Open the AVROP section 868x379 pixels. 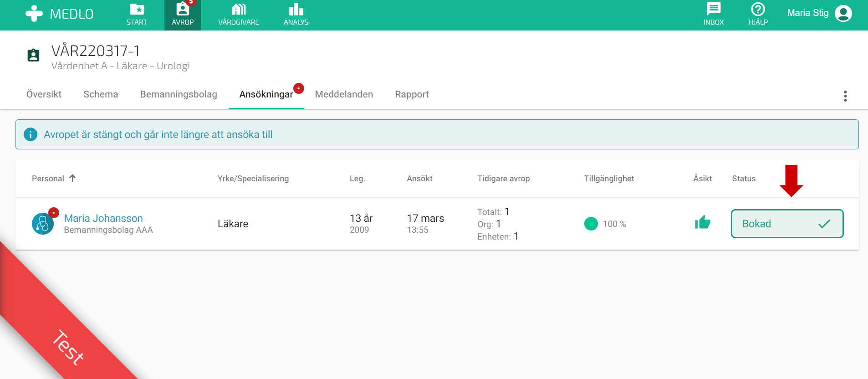[x=183, y=15]
